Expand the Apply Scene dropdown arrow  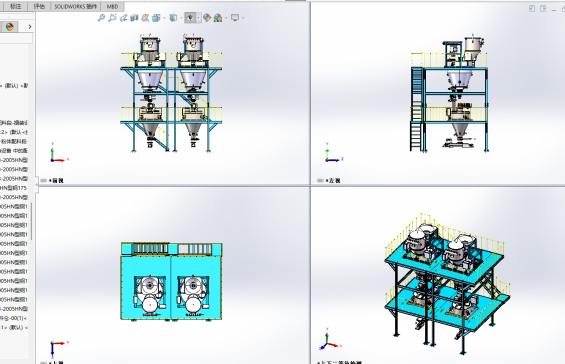[x=226, y=18]
